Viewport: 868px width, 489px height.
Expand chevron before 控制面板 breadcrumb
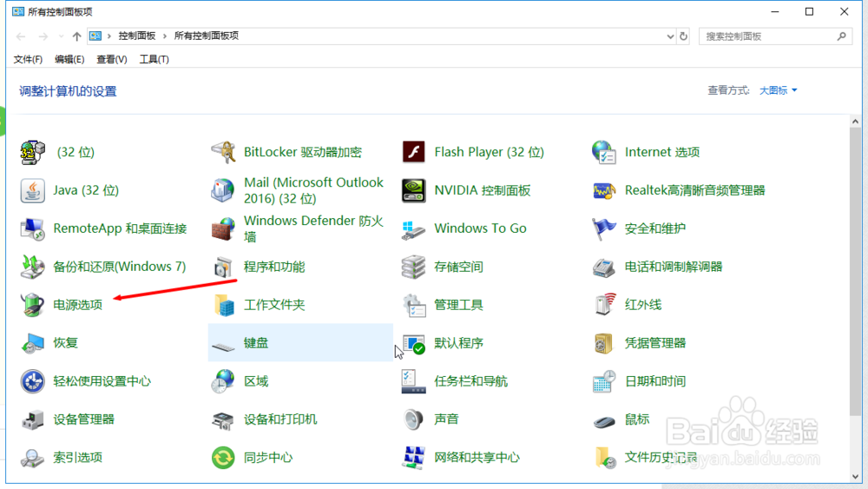(x=109, y=36)
